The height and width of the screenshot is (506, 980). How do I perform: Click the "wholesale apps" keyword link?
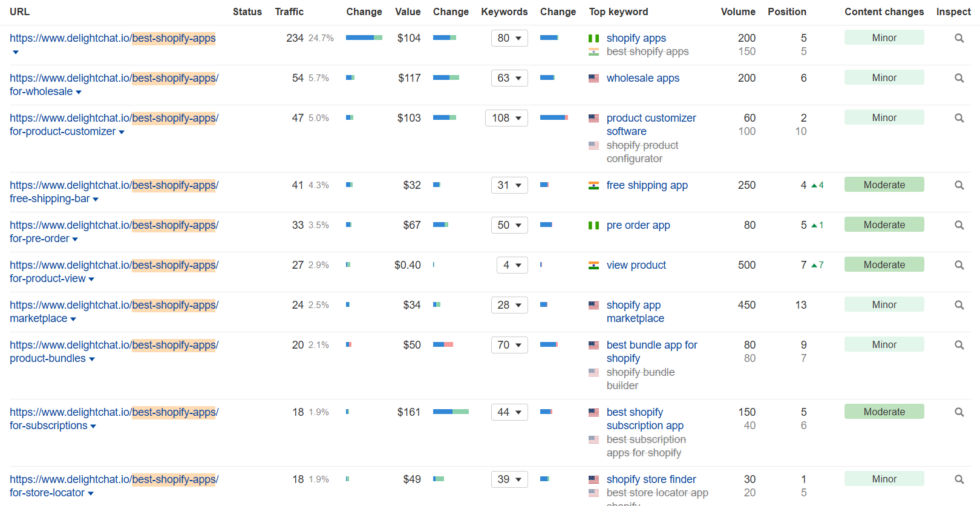tap(643, 78)
